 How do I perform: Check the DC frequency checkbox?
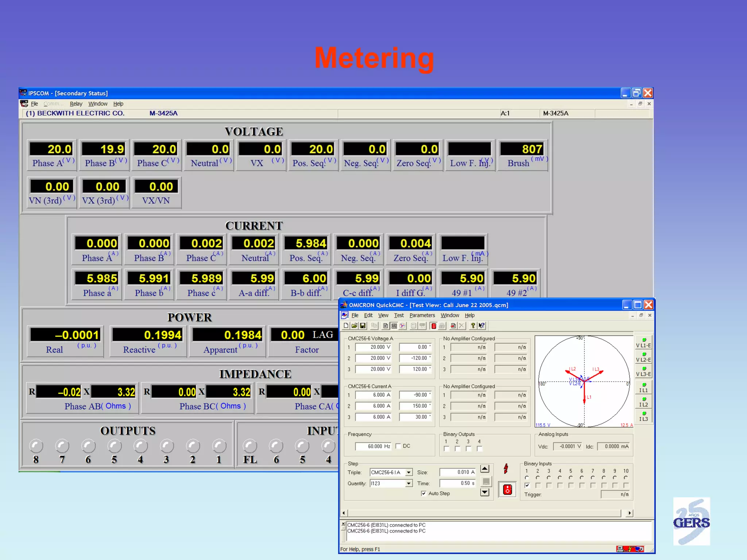[398, 446]
